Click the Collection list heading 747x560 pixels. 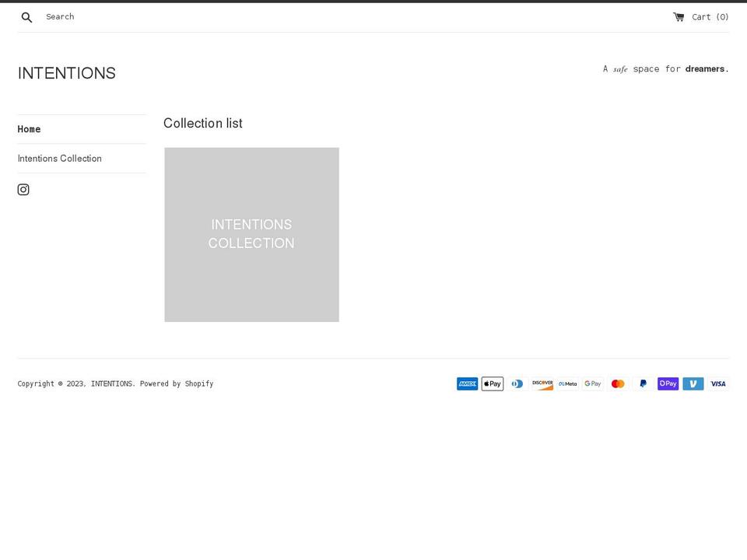202,123
